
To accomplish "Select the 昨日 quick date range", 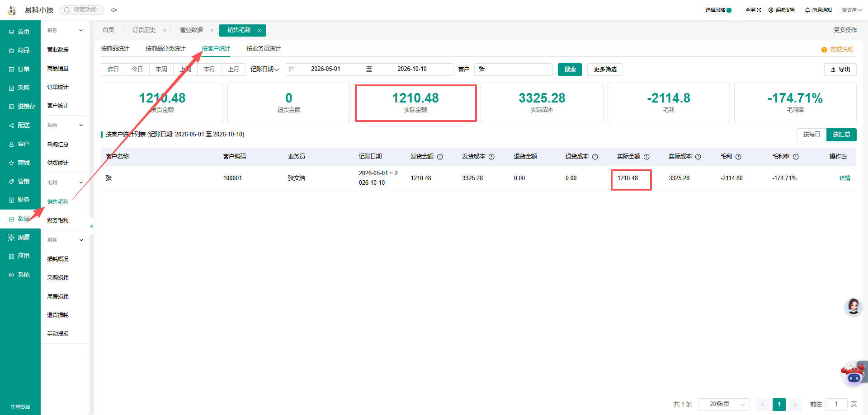I will point(113,69).
